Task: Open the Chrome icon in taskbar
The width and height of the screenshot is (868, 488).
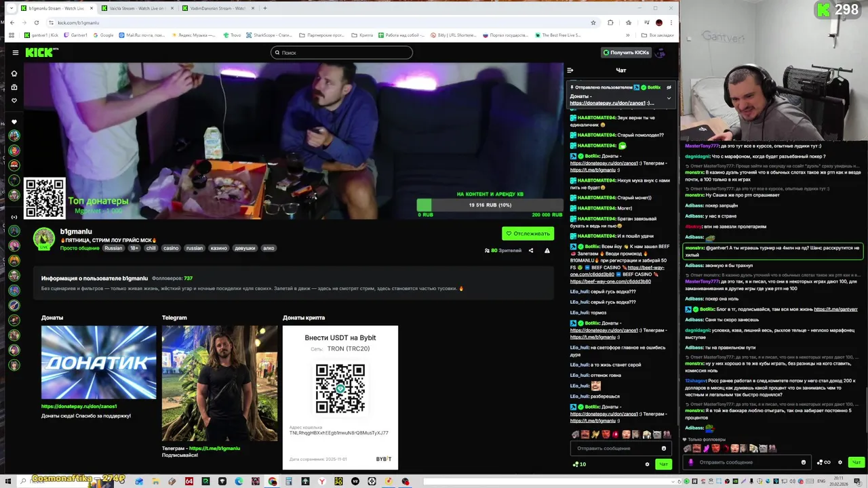Action: click(x=272, y=481)
